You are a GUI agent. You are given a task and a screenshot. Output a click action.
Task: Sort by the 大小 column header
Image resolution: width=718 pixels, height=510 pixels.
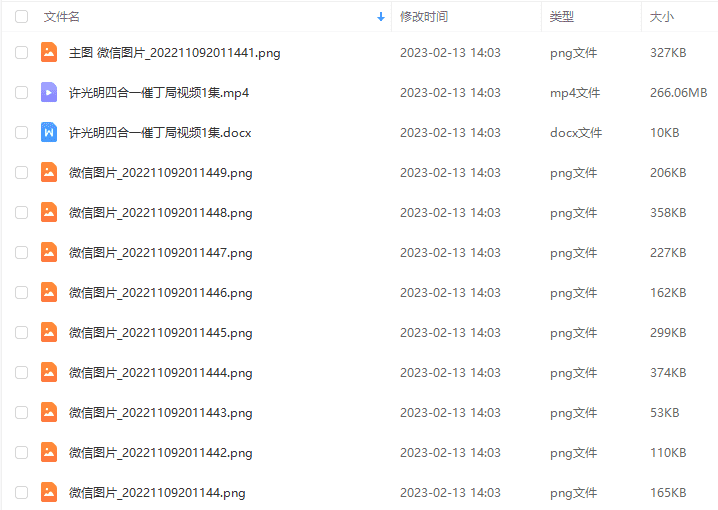662,17
